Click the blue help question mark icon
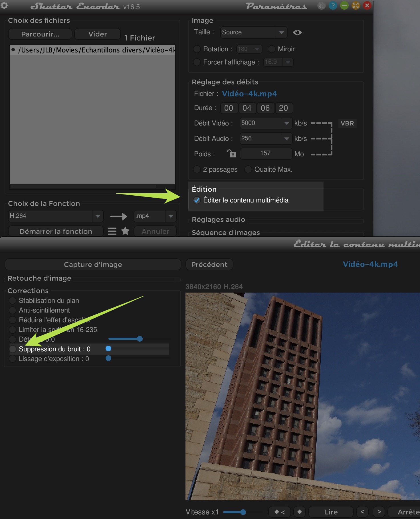Screen dimensions: 420x519 pos(333,6)
